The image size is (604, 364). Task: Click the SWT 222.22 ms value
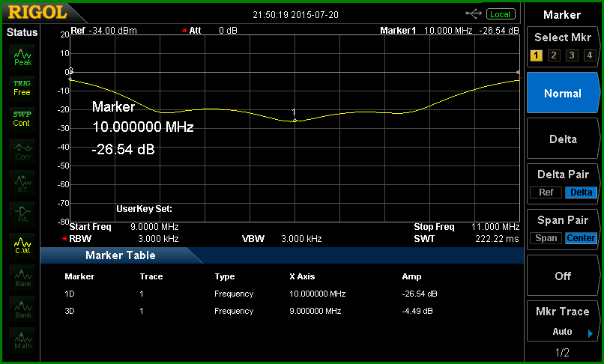click(x=497, y=239)
